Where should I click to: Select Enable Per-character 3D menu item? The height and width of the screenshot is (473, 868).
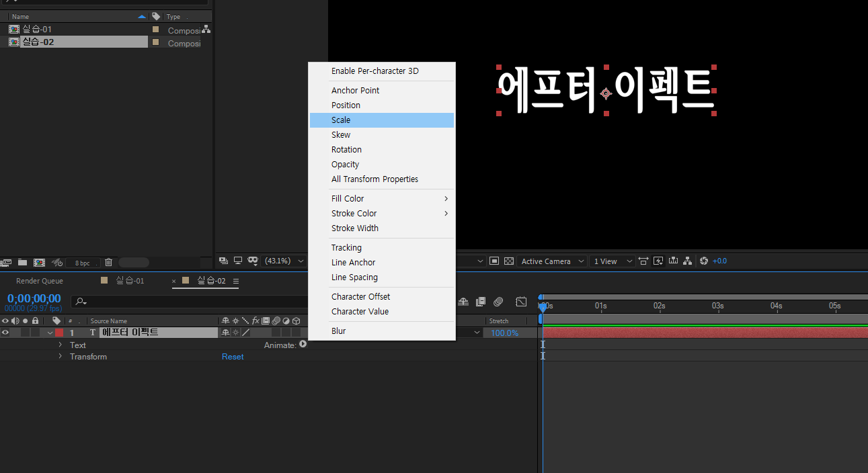[382, 71]
